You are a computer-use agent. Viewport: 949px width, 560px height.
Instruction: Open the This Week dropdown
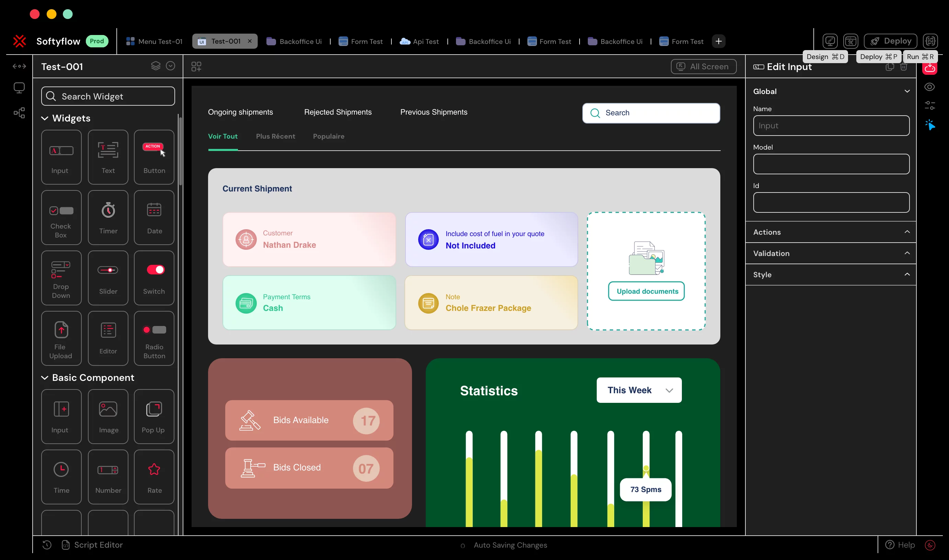point(639,390)
